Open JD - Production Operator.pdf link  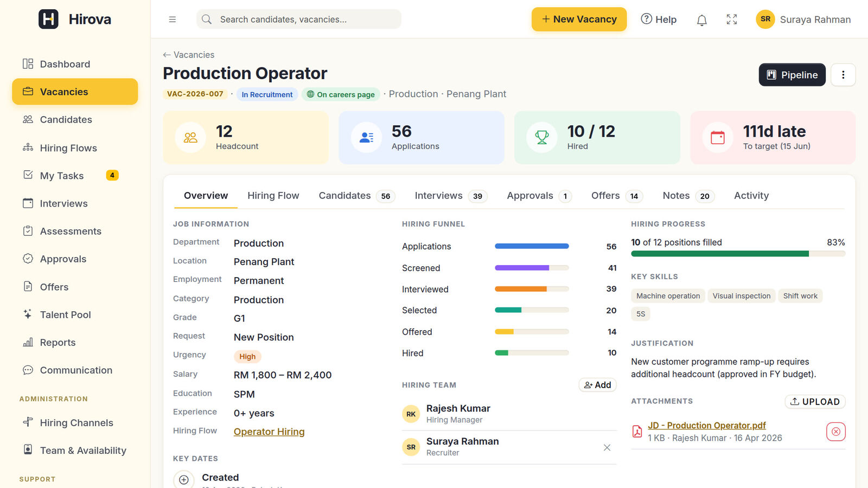click(x=707, y=426)
